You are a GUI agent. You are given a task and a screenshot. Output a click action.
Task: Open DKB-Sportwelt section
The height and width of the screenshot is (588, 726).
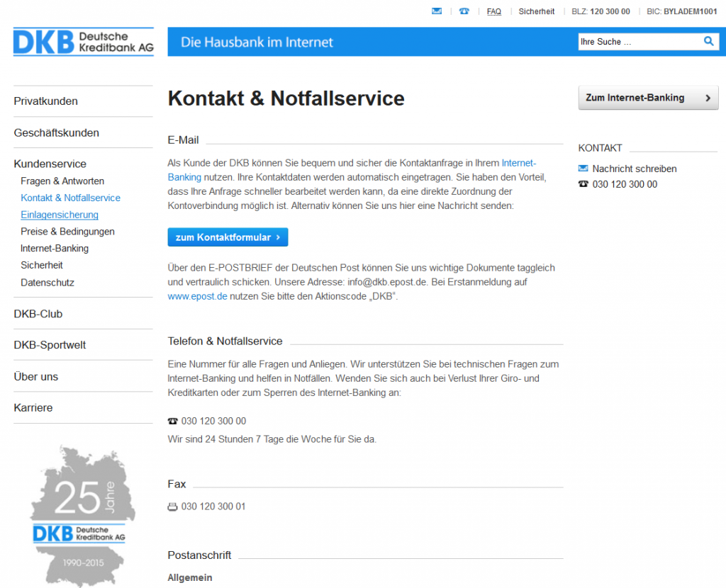coord(50,345)
